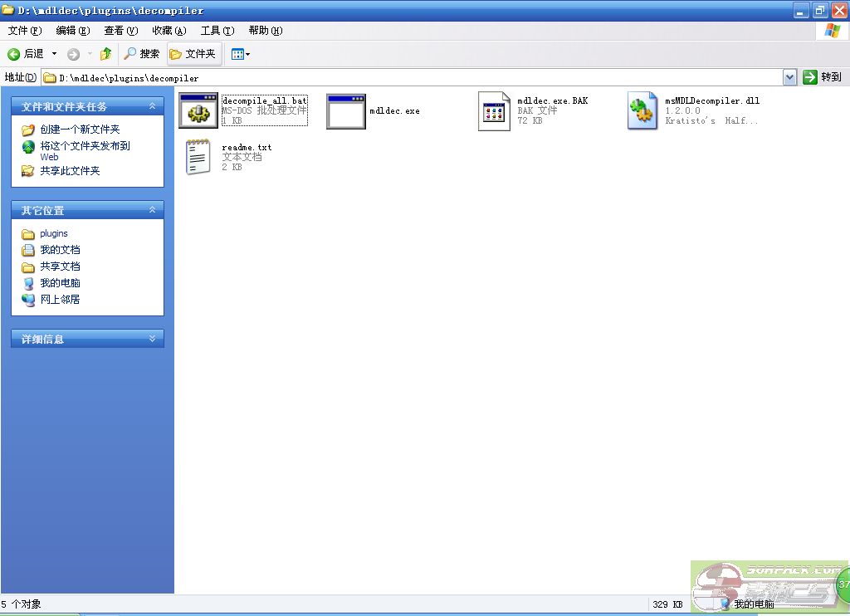The height and width of the screenshot is (616, 850).
Task: Click the Back navigation button
Action: 26,54
